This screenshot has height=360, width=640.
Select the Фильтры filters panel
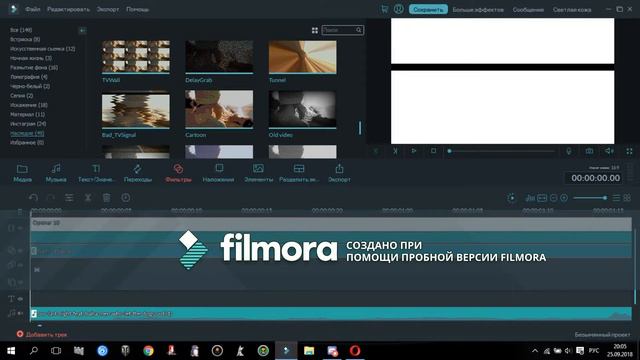(178, 173)
